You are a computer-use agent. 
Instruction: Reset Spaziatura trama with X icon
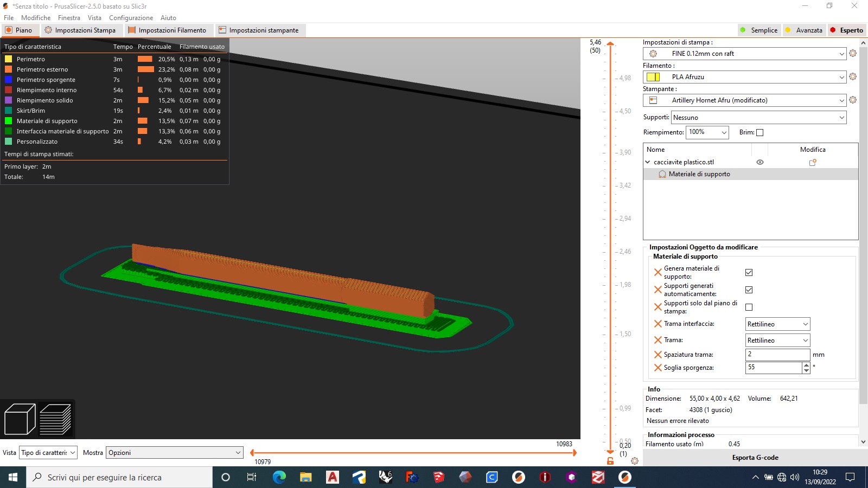(x=658, y=355)
